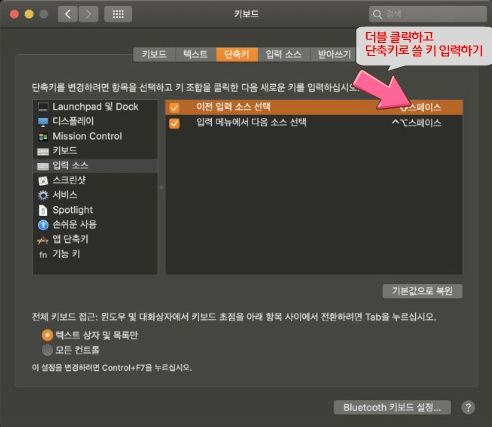Click the fn 기능 키 icon
Image resolution: width=492 pixels, height=427 pixels.
tap(43, 255)
